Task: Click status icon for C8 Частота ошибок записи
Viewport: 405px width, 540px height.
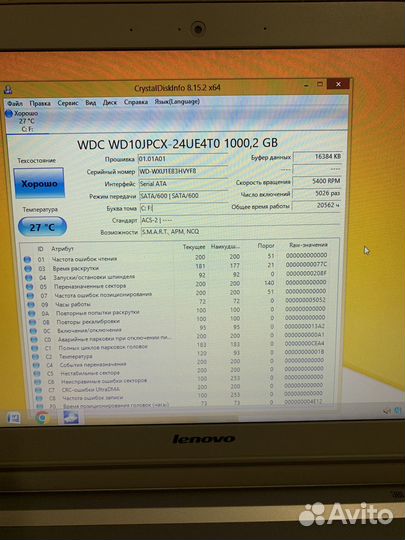Action: [x=39, y=398]
